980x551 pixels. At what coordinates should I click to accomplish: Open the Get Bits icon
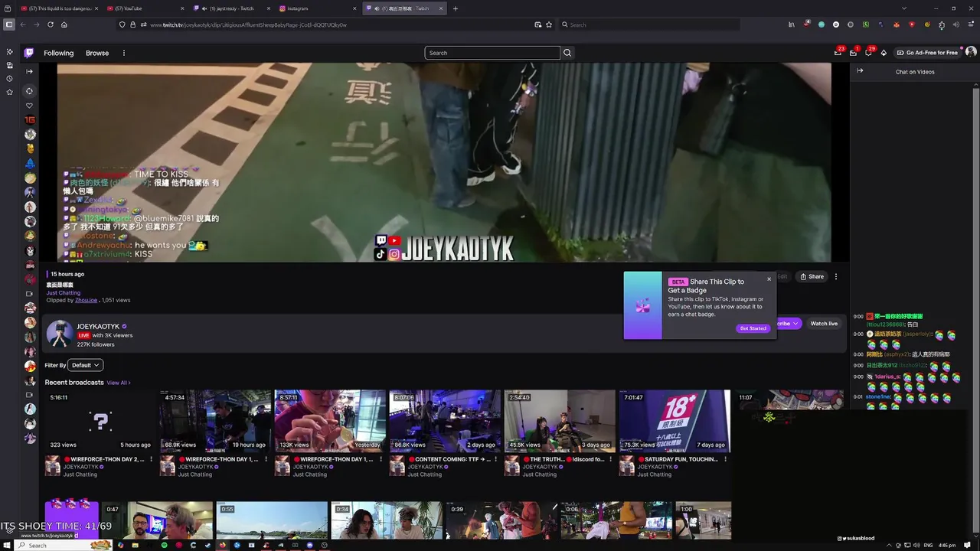pyautogui.click(x=884, y=53)
